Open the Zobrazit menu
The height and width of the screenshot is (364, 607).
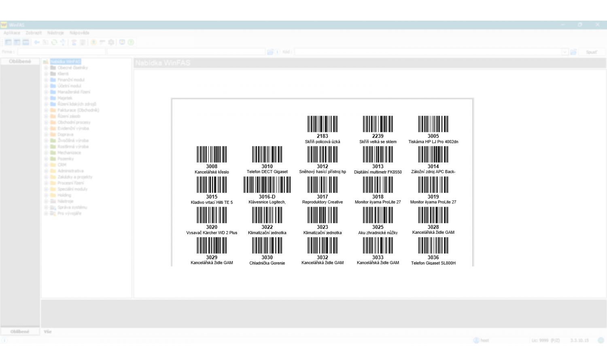(x=34, y=33)
